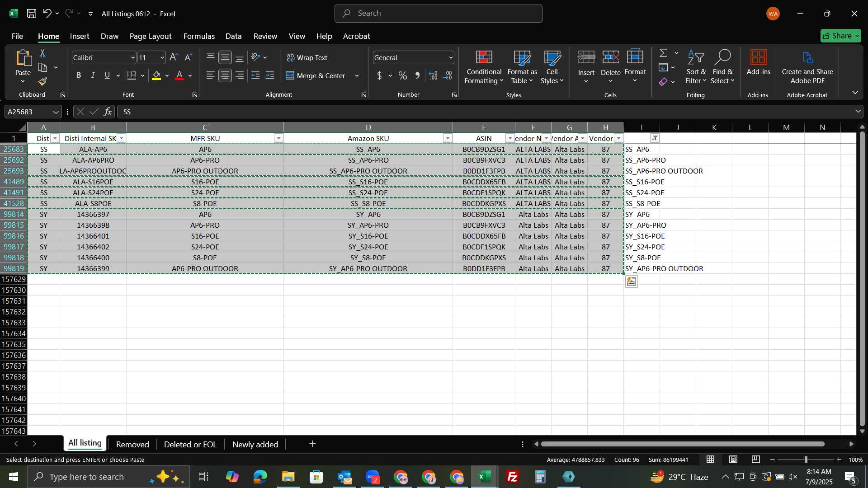The width and height of the screenshot is (868, 488).
Task: Click the Share button
Action: coord(840,36)
